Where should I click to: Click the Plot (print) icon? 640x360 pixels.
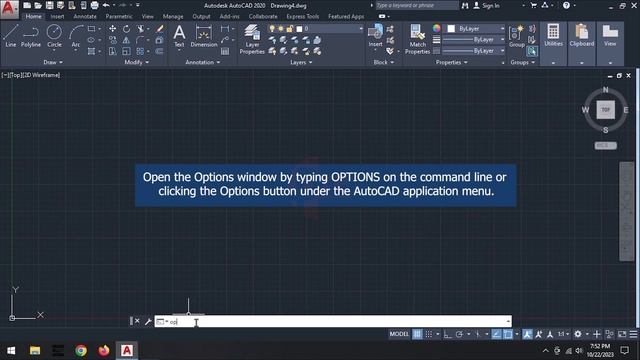94,5
